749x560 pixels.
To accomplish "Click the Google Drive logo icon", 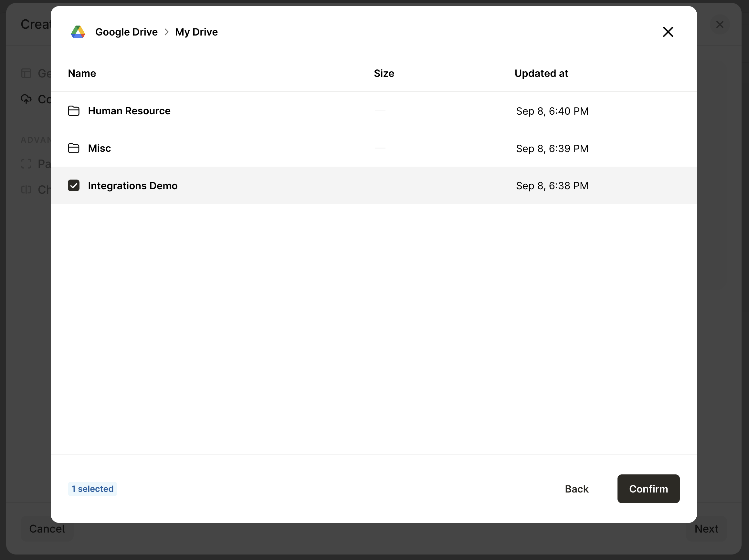I will point(78,32).
